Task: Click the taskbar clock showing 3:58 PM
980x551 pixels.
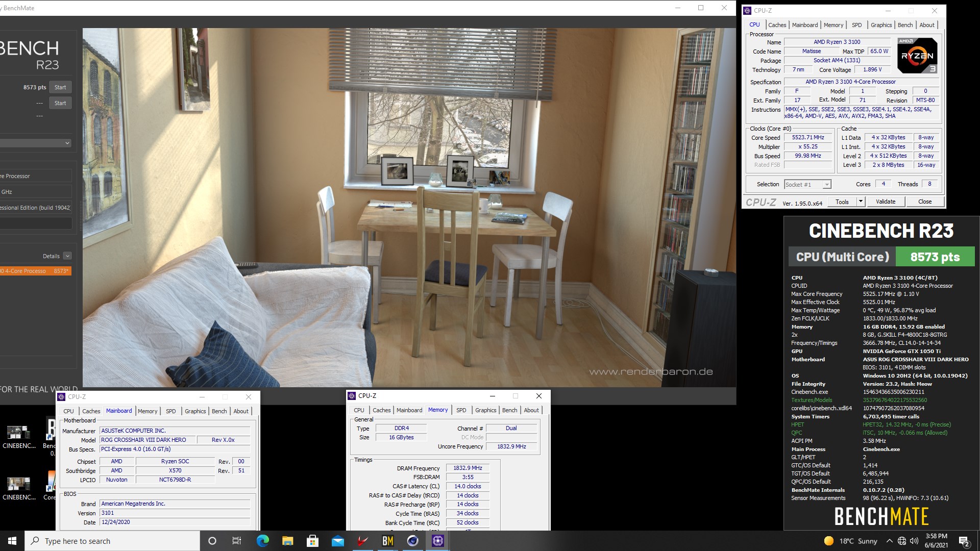Action: [936, 541]
